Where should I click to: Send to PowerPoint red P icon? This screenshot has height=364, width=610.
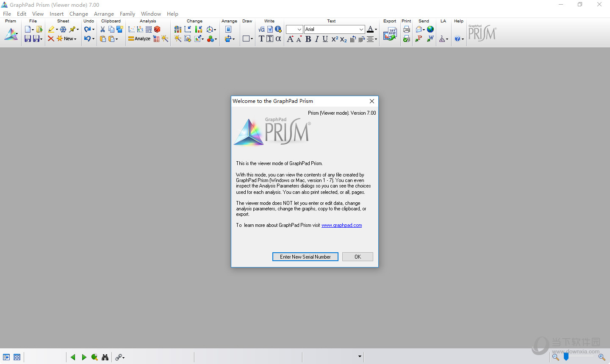419,39
